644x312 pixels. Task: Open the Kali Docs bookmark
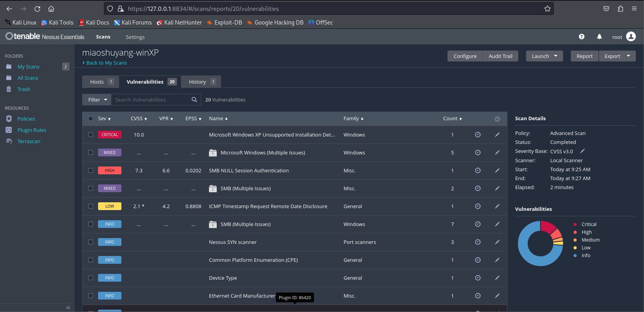[94, 23]
